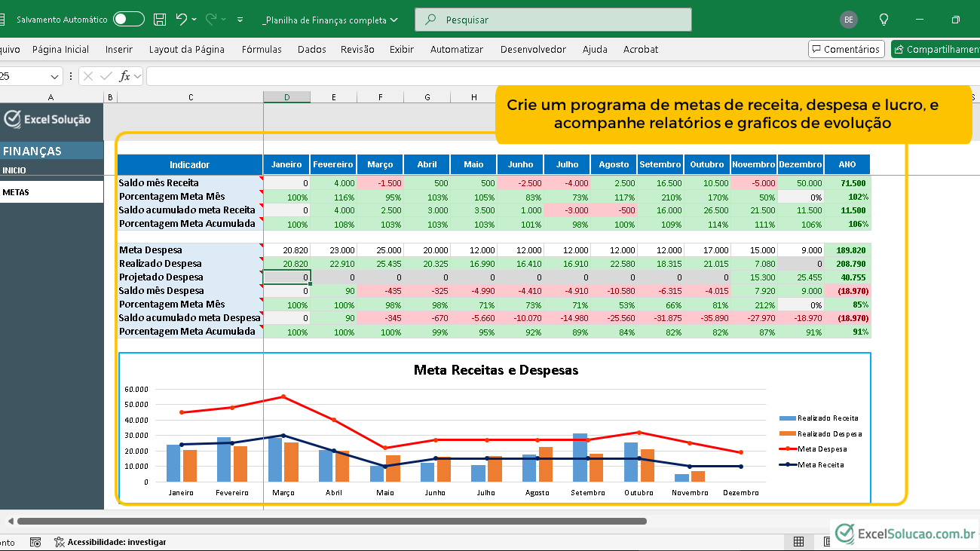
Task: Click the lightbulb ideas icon
Action: pyautogui.click(x=884, y=20)
